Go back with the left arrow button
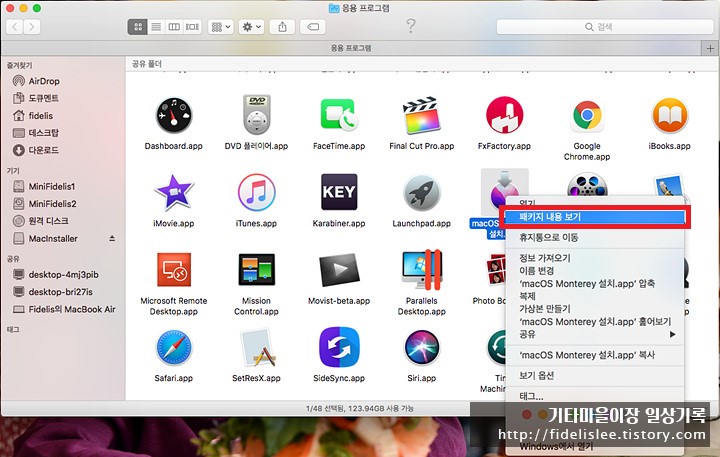The width and height of the screenshot is (720, 457). pyautogui.click(x=15, y=27)
